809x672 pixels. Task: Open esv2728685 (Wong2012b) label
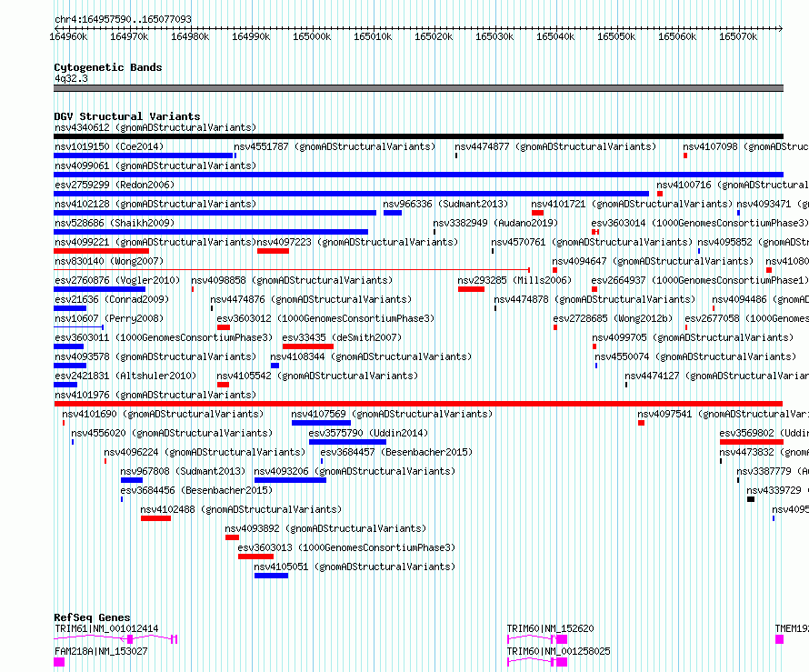click(613, 318)
